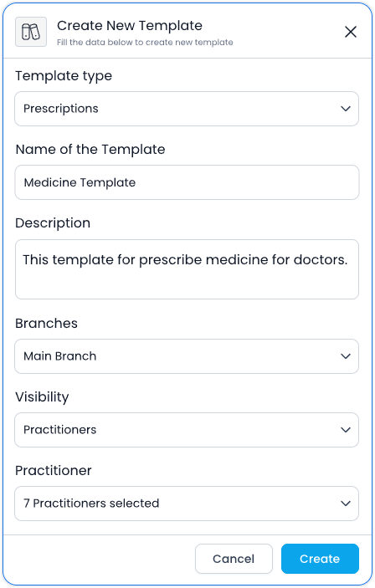Select the Prescriptions template type field
This screenshot has width=375, height=588.
coord(187,109)
